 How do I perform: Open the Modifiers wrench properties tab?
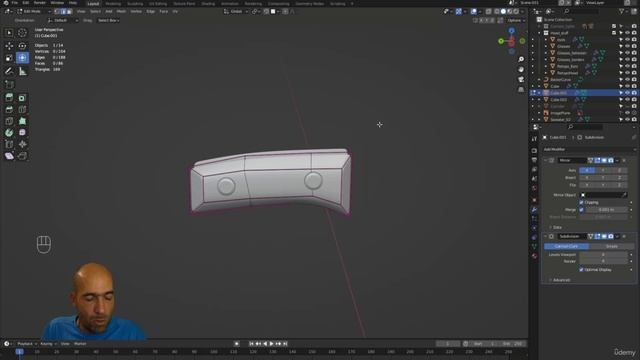coord(534,209)
